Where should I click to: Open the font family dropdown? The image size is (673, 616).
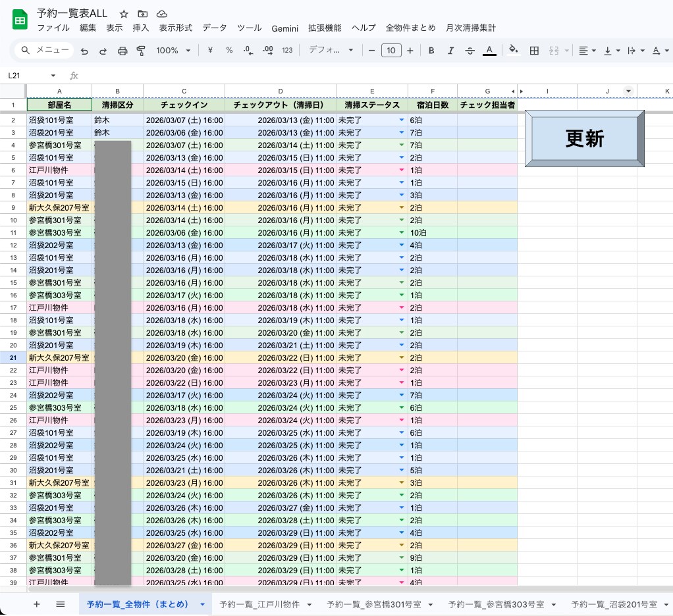tap(331, 50)
